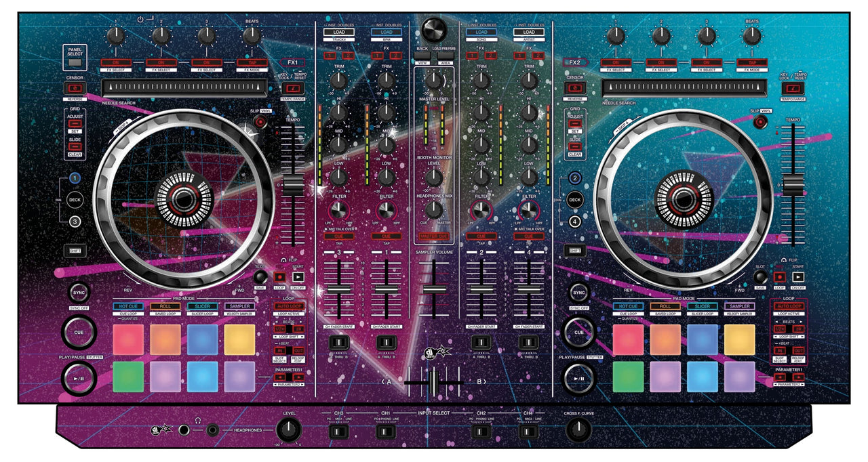Screen dimensions: 868x462
Task: Tap the right deck CENSOR reverse button
Action: tap(574, 88)
